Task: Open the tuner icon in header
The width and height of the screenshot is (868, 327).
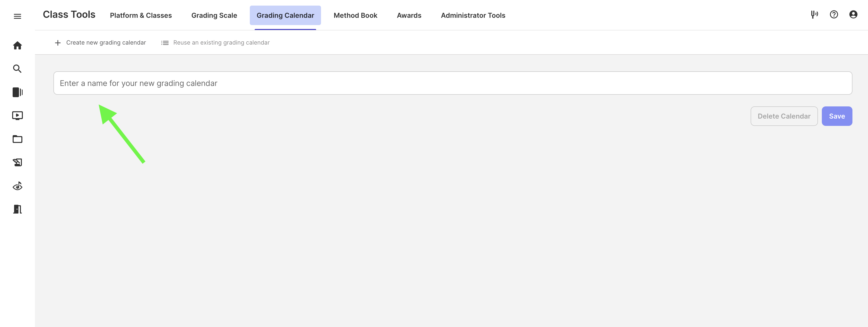Action: tap(814, 15)
